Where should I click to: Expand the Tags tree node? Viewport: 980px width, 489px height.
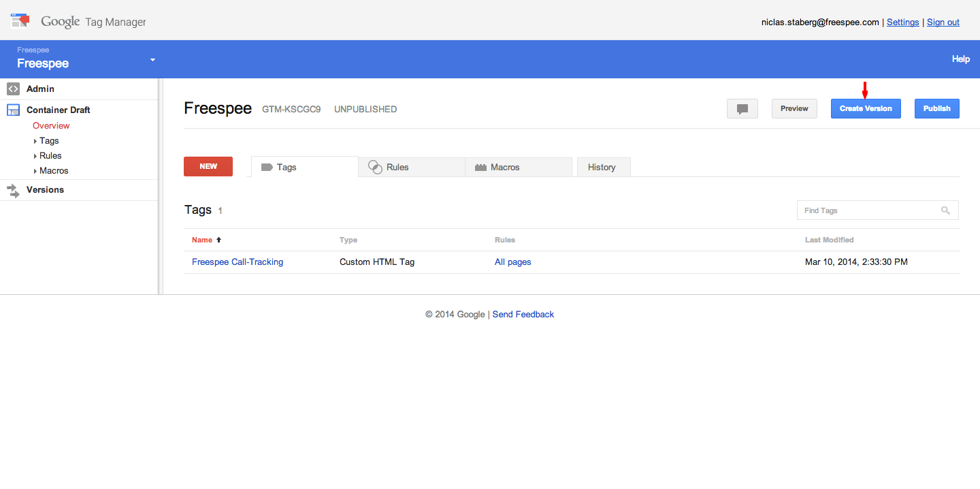[35, 141]
